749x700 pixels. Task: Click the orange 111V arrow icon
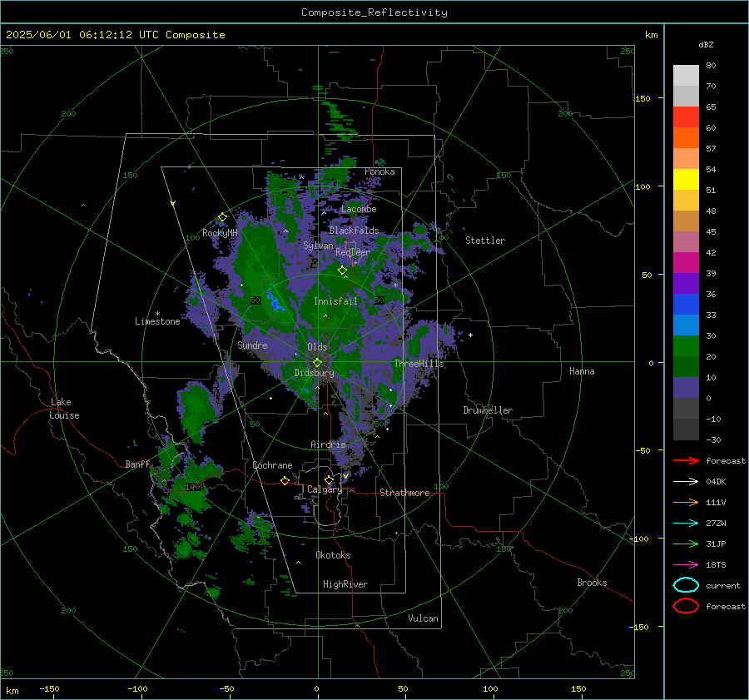click(686, 502)
